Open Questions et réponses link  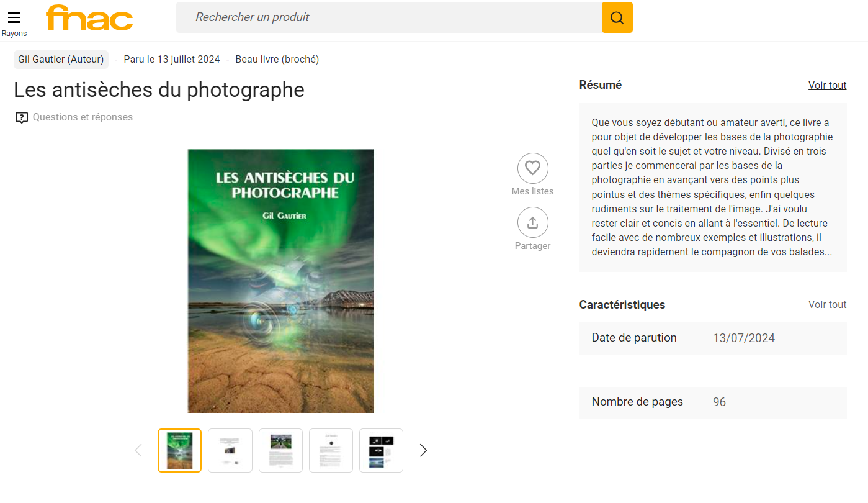coord(83,117)
